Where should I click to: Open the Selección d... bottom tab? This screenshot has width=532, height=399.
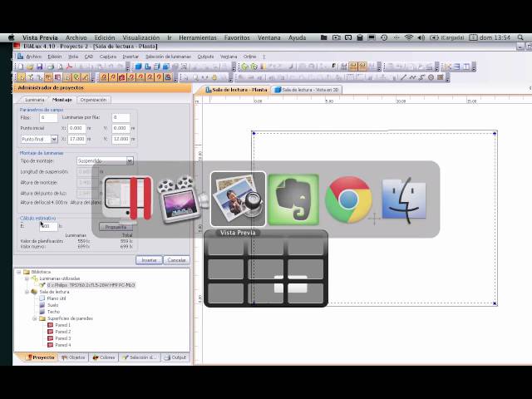tap(140, 357)
